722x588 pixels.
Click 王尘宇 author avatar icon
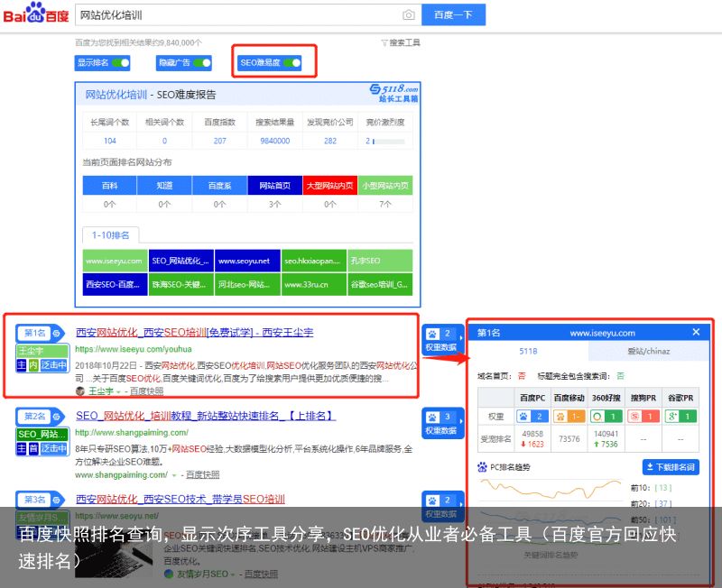(x=80, y=391)
